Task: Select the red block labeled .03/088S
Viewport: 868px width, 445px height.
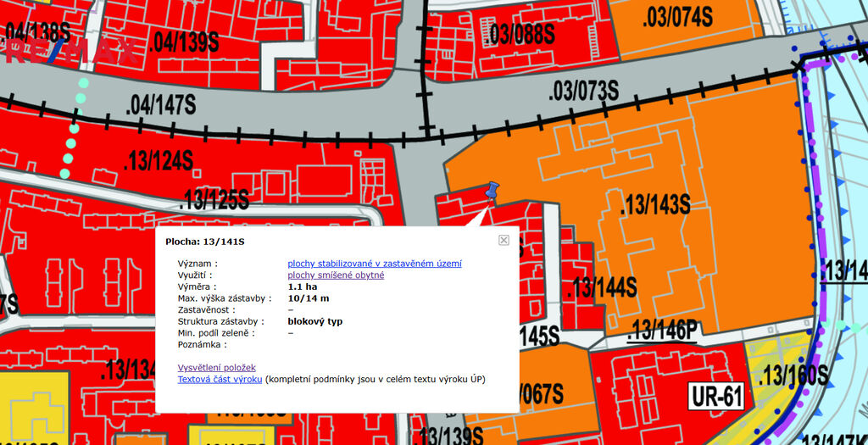Action: coord(520,34)
